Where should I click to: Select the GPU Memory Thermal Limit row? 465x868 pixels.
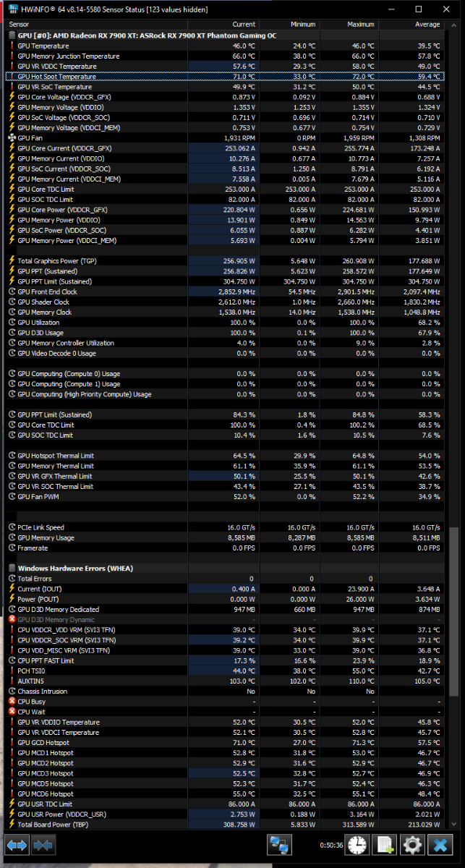226,466
